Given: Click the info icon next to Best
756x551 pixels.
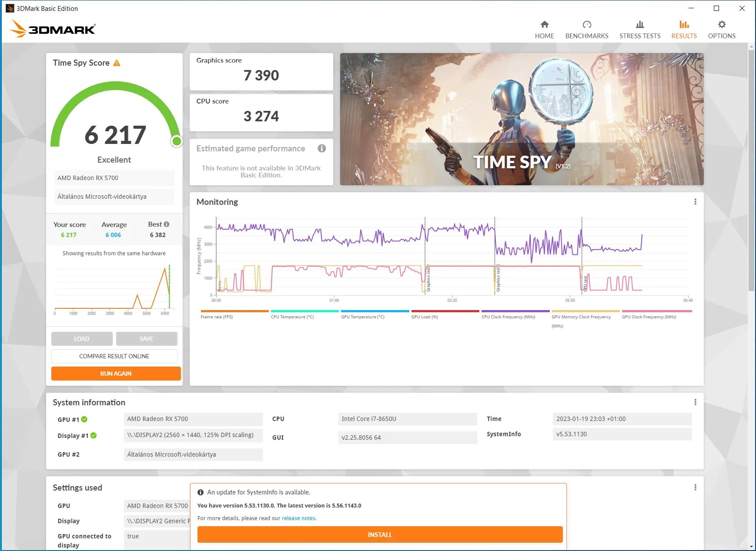Looking at the screenshot, I should tap(167, 224).
